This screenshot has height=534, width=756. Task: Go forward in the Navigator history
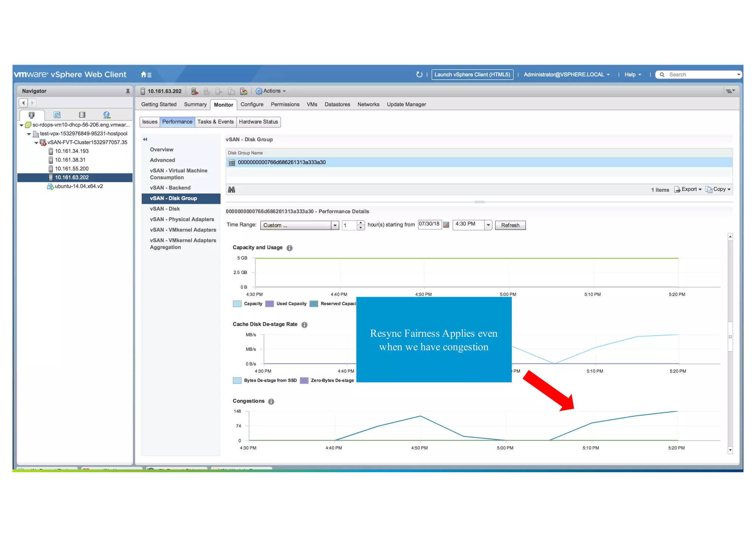(x=32, y=103)
